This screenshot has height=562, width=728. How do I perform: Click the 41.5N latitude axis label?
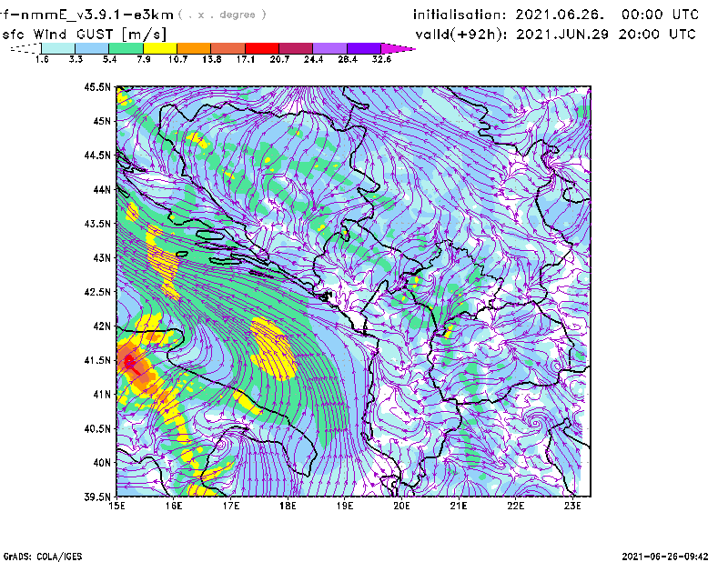[97, 360]
